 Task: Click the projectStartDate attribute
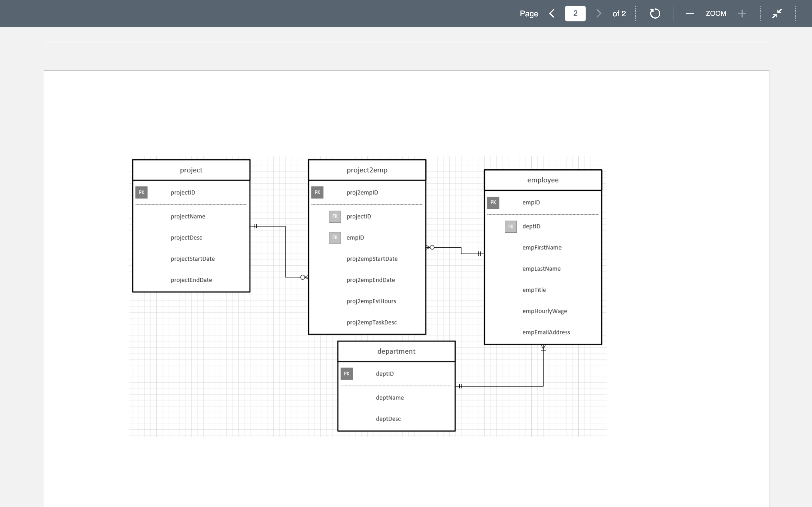[192, 259]
